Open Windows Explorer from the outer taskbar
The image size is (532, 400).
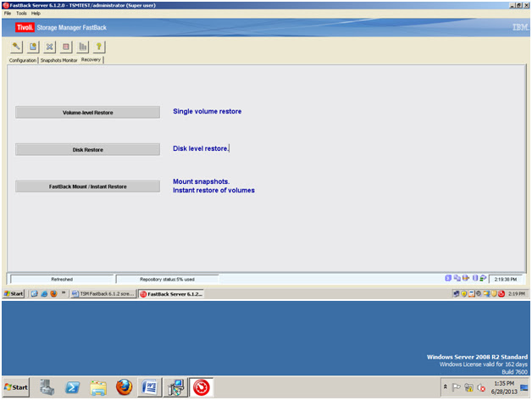point(98,387)
